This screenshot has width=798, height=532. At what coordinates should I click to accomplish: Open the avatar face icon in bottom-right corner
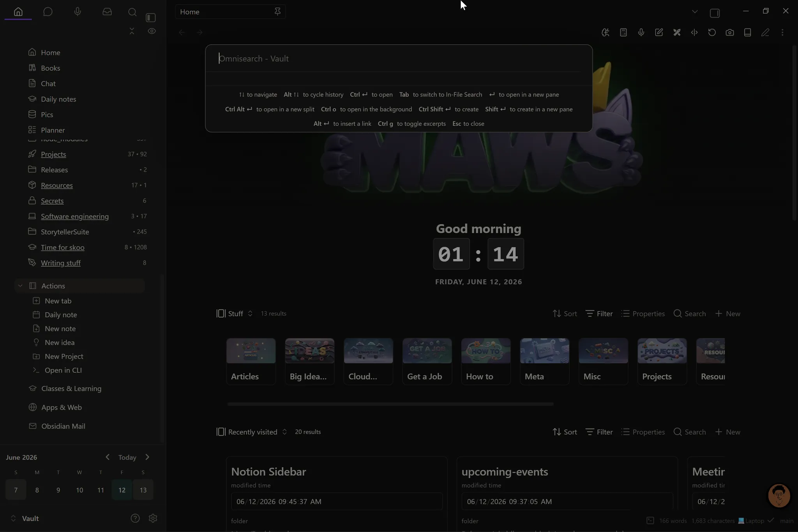pyautogui.click(x=779, y=495)
